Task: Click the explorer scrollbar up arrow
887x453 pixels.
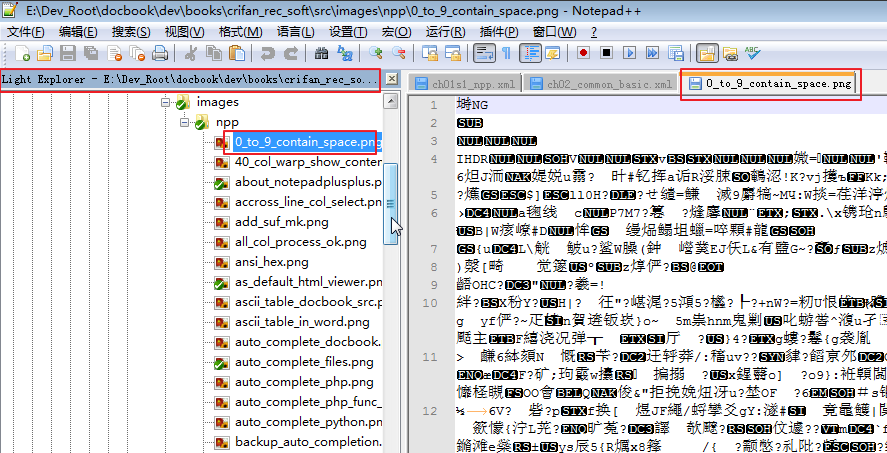Action: [x=390, y=101]
